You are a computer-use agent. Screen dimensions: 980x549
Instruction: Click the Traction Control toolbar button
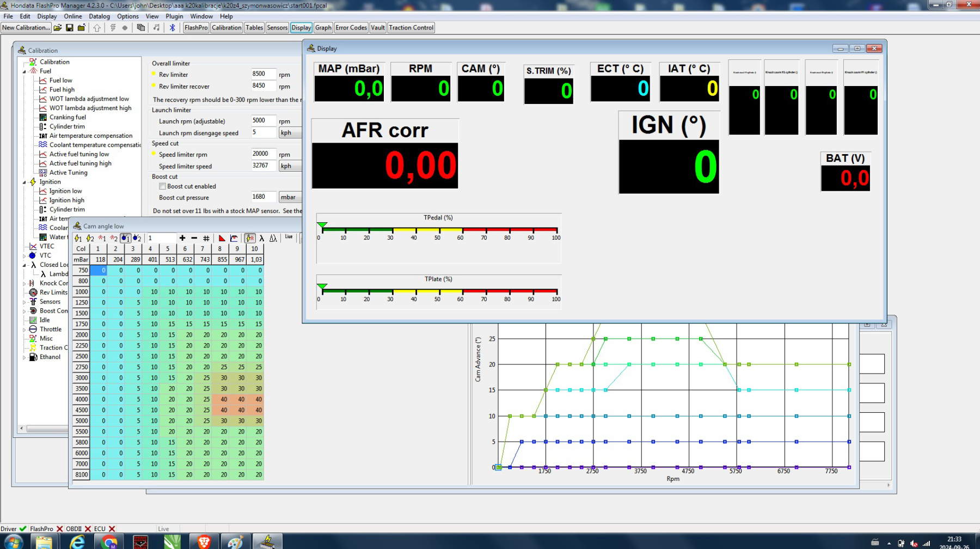tap(411, 28)
